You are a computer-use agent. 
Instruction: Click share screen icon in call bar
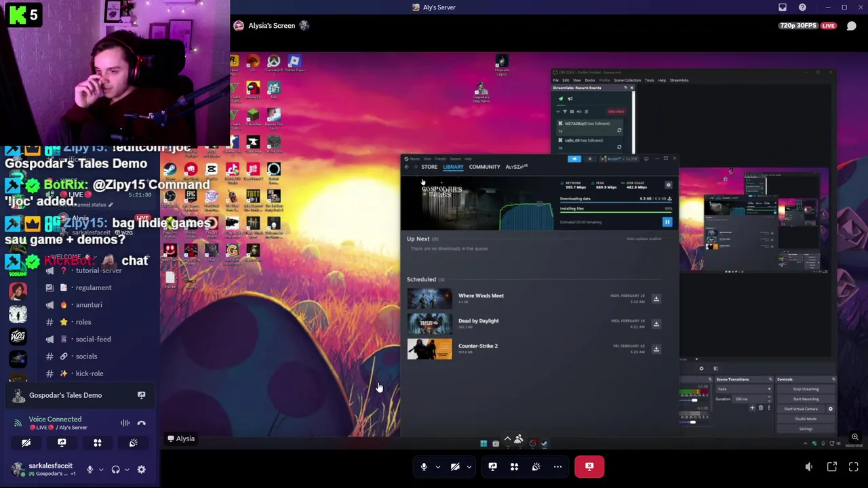click(x=492, y=466)
